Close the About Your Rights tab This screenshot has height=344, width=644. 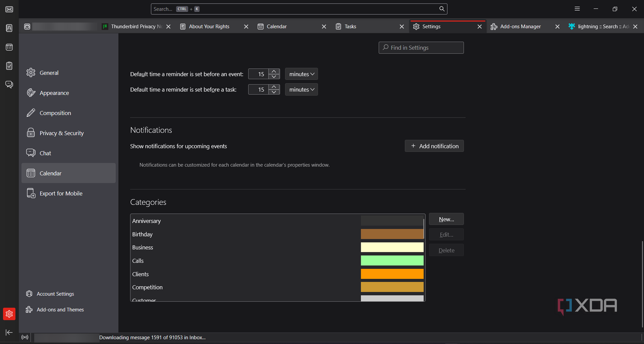(x=246, y=27)
